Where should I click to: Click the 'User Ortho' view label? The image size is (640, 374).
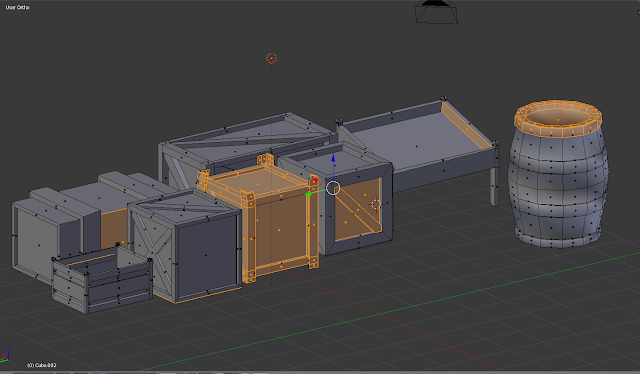click(18, 7)
